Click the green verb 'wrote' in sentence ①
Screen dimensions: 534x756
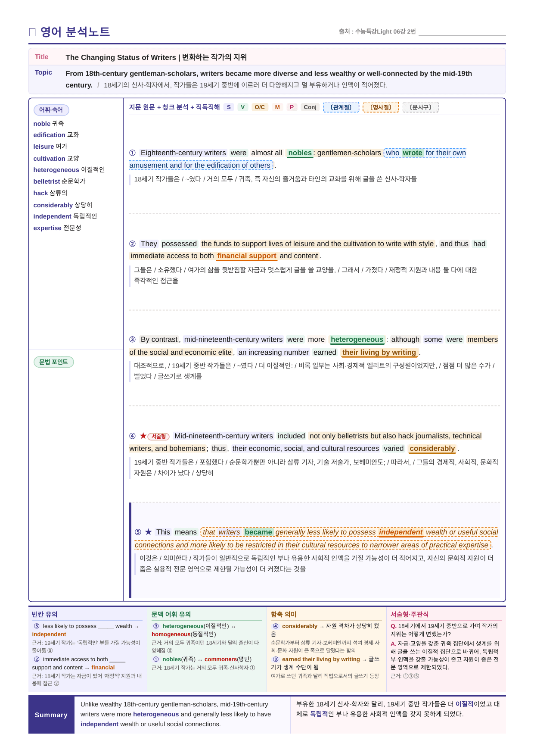click(413, 153)
